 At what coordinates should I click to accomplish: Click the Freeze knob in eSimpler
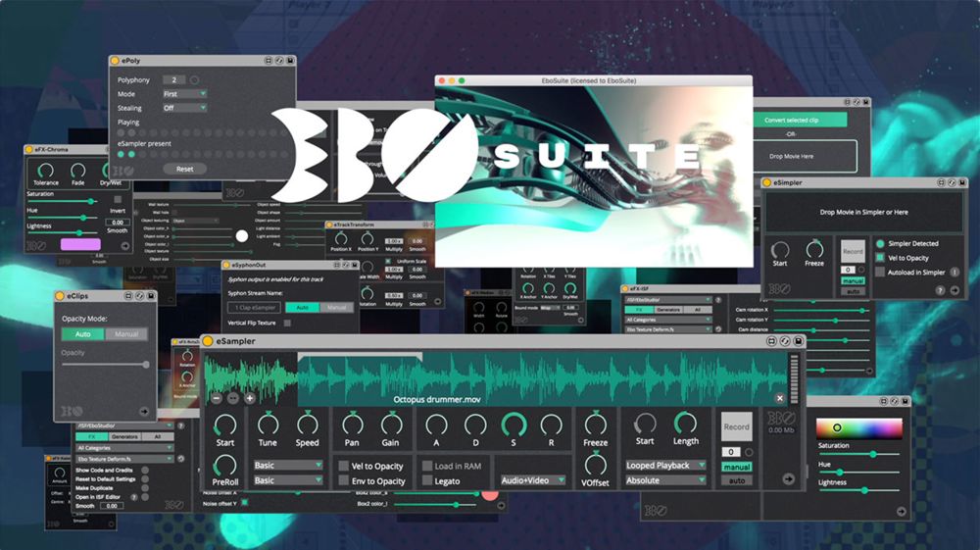coord(814,249)
